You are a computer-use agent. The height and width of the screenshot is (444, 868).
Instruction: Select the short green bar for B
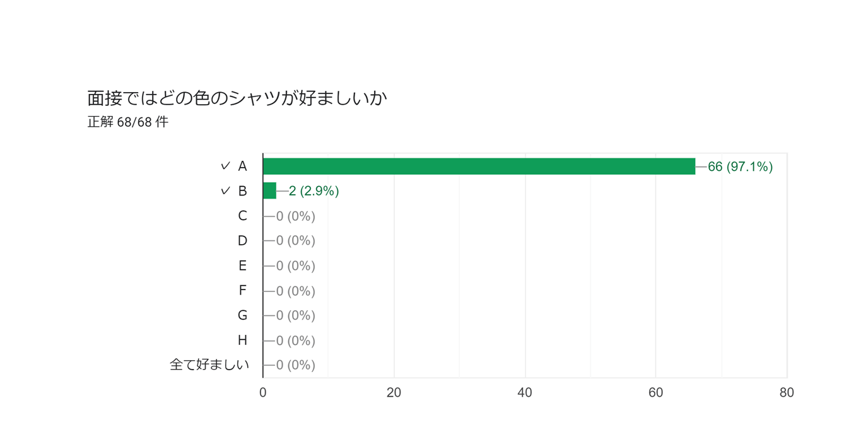point(269,190)
